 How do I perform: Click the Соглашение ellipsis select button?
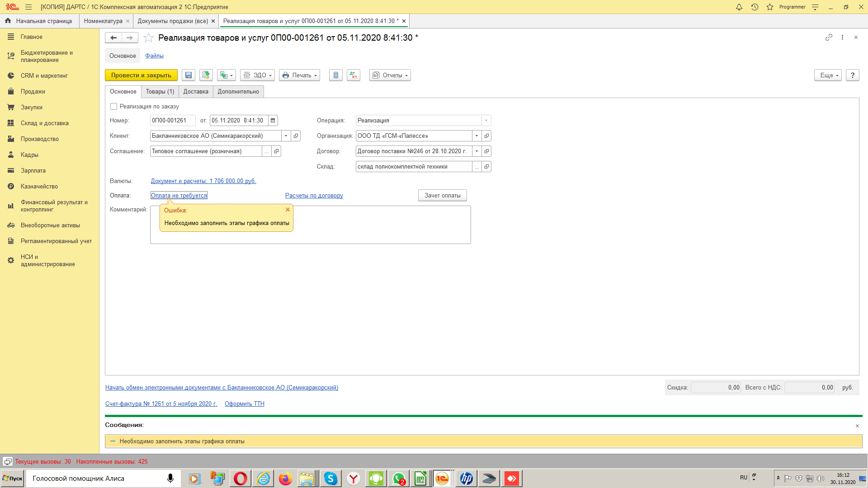click(266, 151)
